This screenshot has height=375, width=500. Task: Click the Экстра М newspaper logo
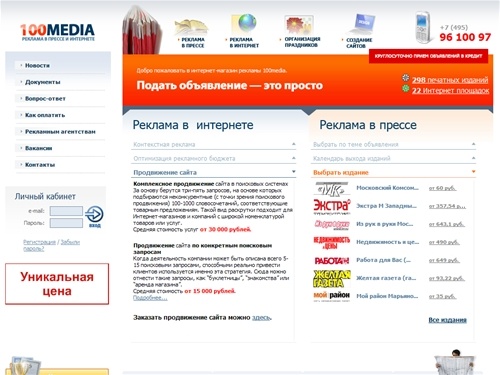coord(332,206)
